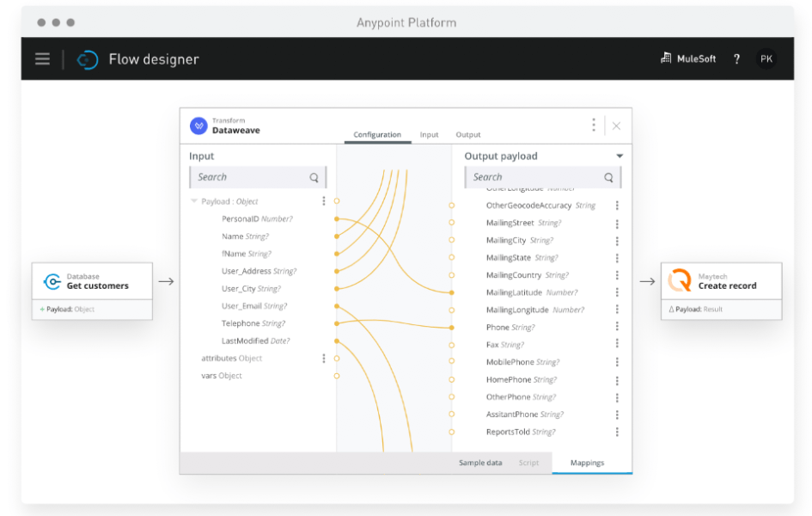The height and width of the screenshot is (516, 812).
Task: Open options for MobilePhone field
Action: click(x=617, y=362)
